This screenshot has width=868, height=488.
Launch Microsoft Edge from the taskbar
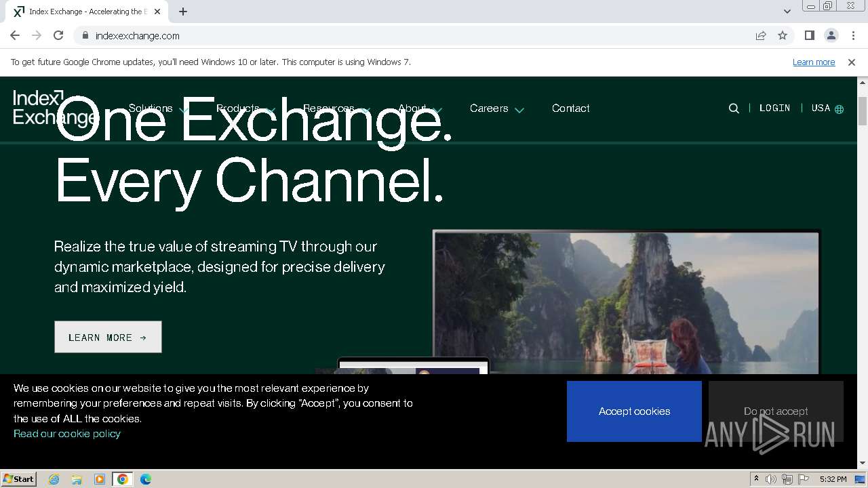(146, 479)
